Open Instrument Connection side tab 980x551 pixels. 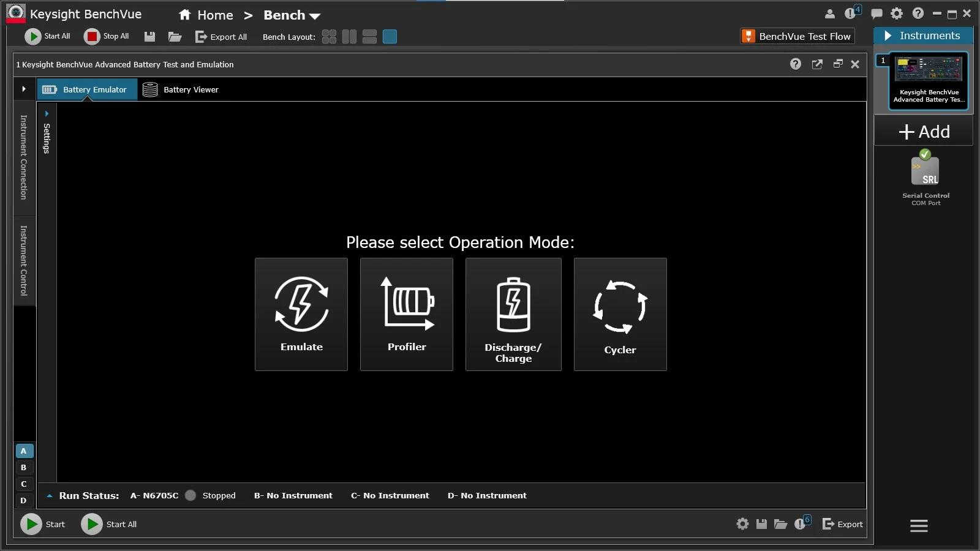coord(24,157)
